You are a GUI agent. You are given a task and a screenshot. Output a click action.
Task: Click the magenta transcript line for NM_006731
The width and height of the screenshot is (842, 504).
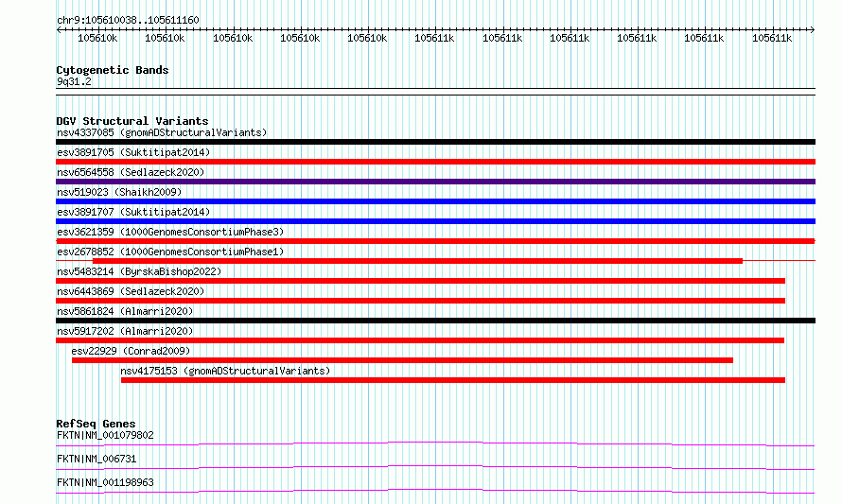coord(435,467)
